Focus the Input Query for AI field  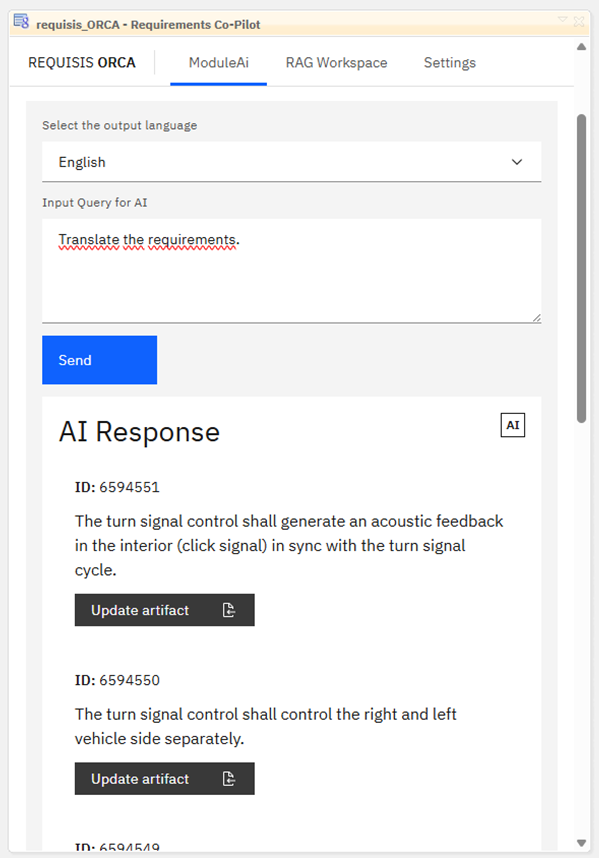pos(292,271)
